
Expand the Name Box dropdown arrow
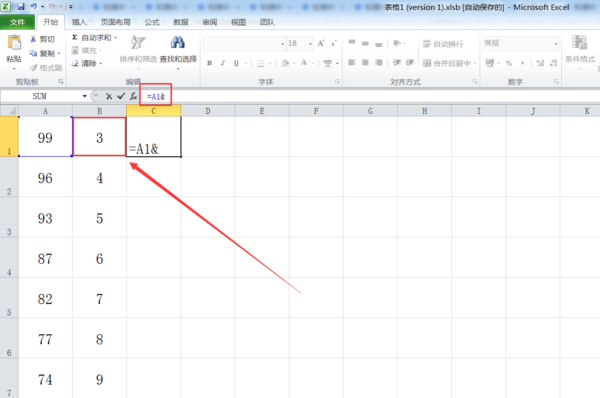(85, 96)
